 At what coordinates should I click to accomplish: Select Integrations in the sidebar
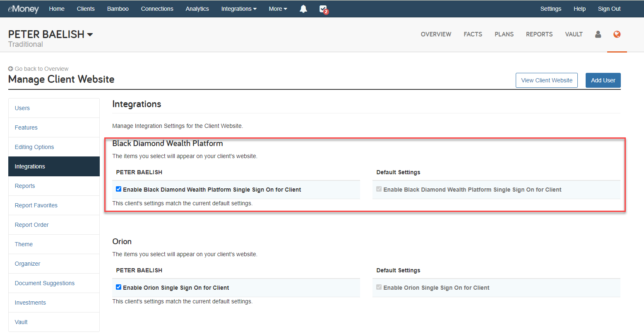click(54, 166)
